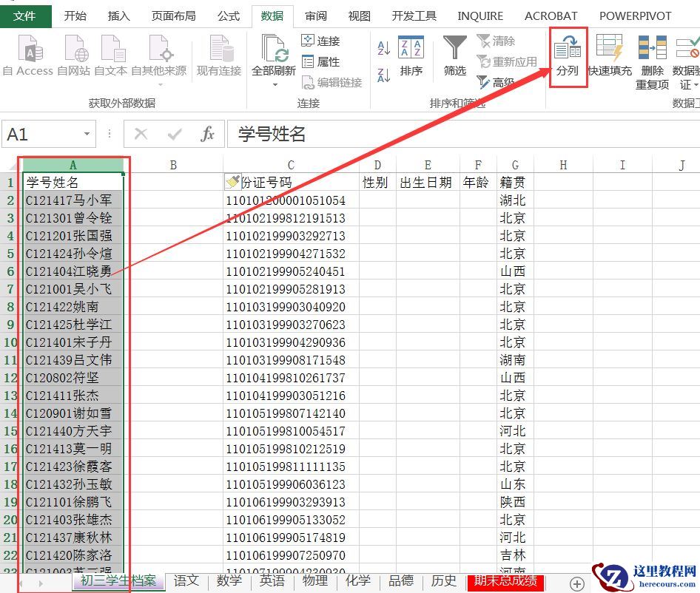Click the 连接 button in ribbon
Viewport: 700px width, 593px height.
[x=320, y=41]
